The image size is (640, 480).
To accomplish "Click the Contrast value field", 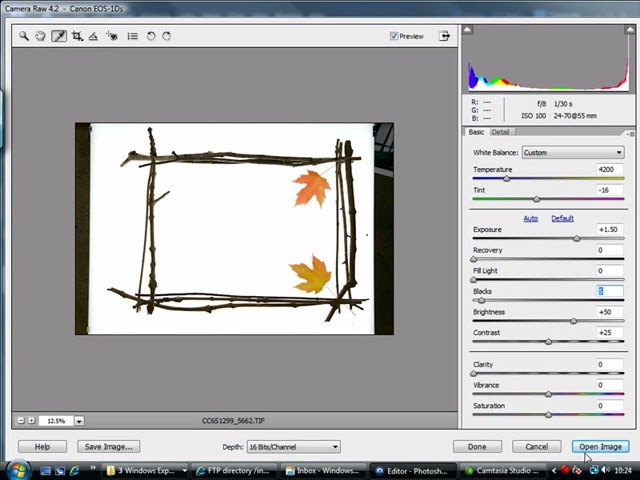I will point(610,333).
